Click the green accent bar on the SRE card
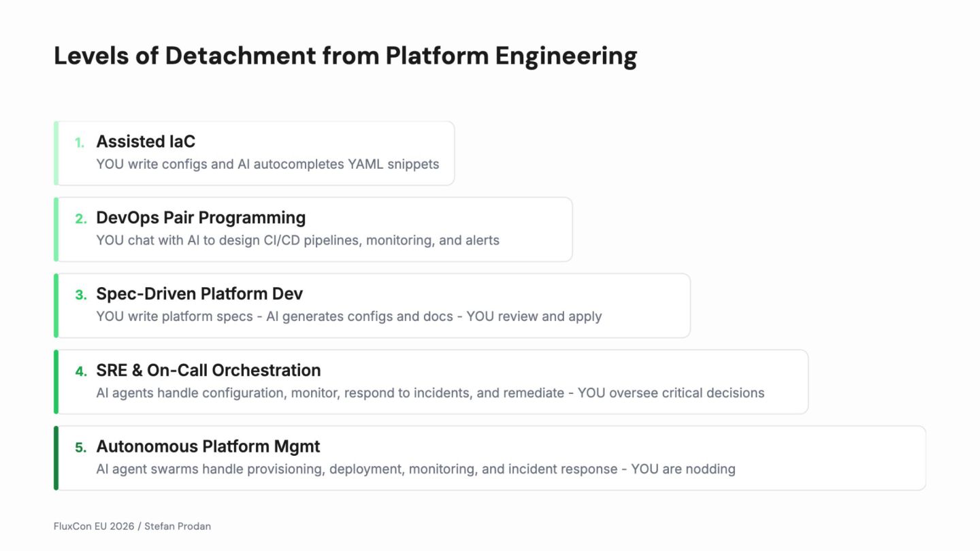The height and width of the screenshot is (551, 980). (56, 382)
